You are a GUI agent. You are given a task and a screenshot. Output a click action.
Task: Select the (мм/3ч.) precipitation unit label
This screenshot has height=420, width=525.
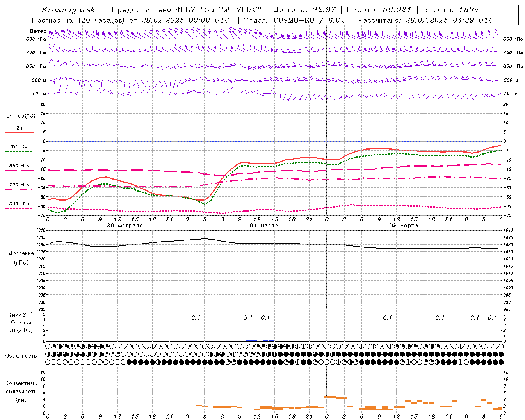coord(21,315)
